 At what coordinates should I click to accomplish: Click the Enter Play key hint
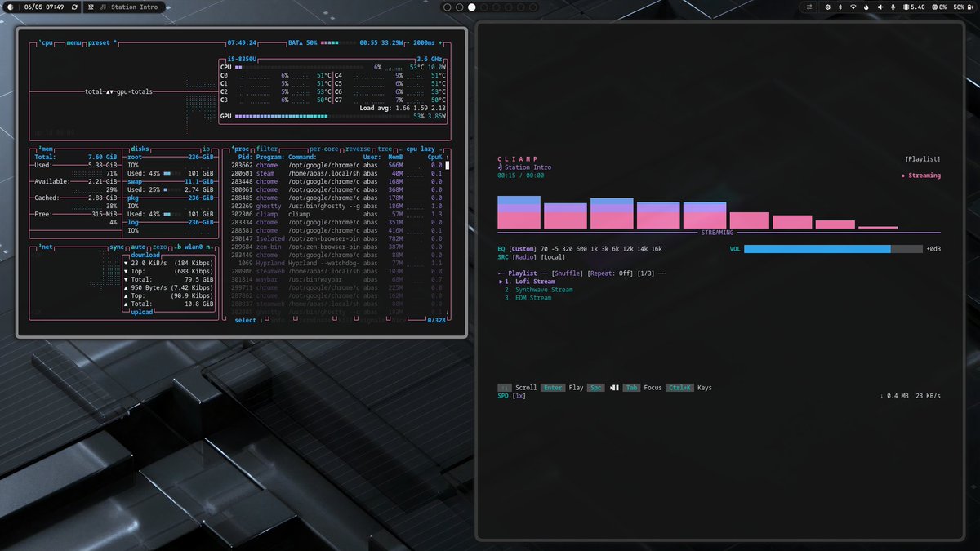pyautogui.click(x=563, y=388)
